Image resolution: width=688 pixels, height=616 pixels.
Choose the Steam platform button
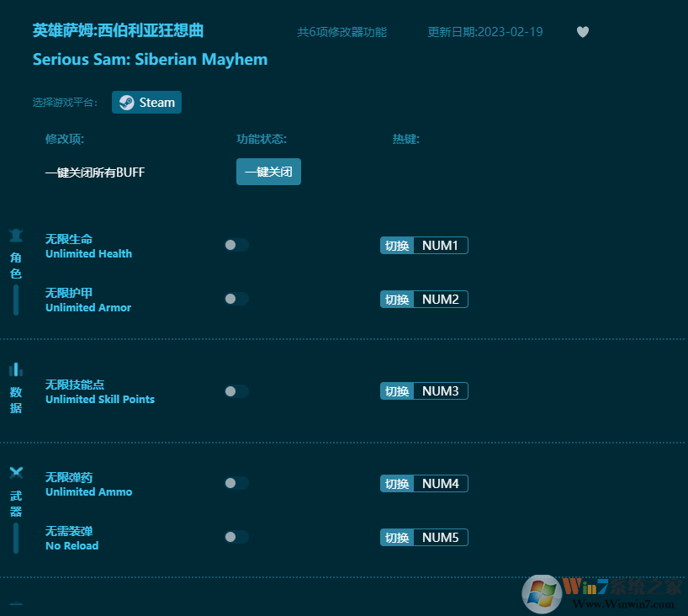[x=147, y=103]
